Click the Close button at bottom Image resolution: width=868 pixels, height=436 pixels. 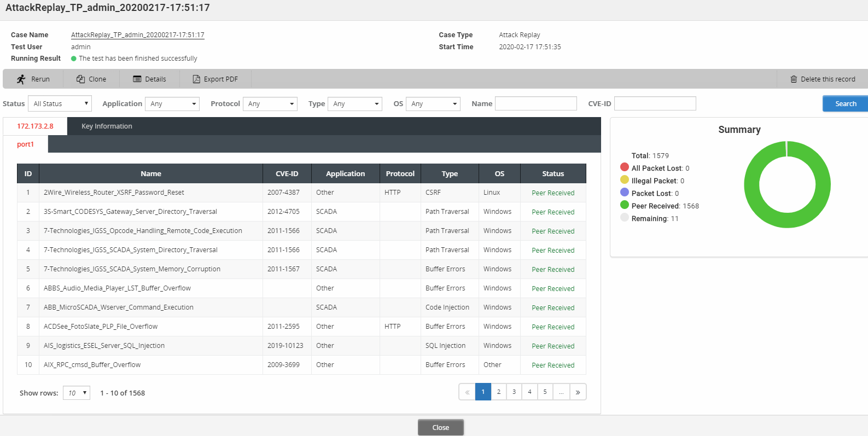click(441, 427)
